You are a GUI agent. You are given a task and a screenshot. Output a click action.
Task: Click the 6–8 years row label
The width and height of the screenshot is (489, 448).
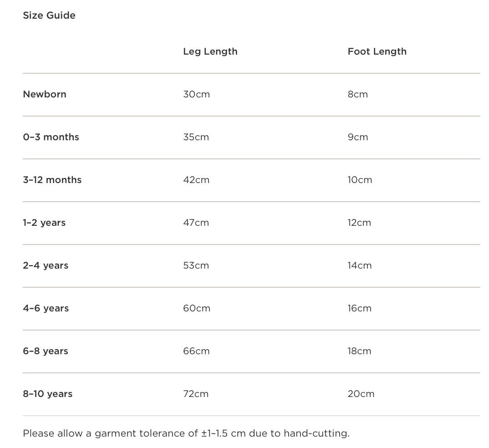coord(46,351)
